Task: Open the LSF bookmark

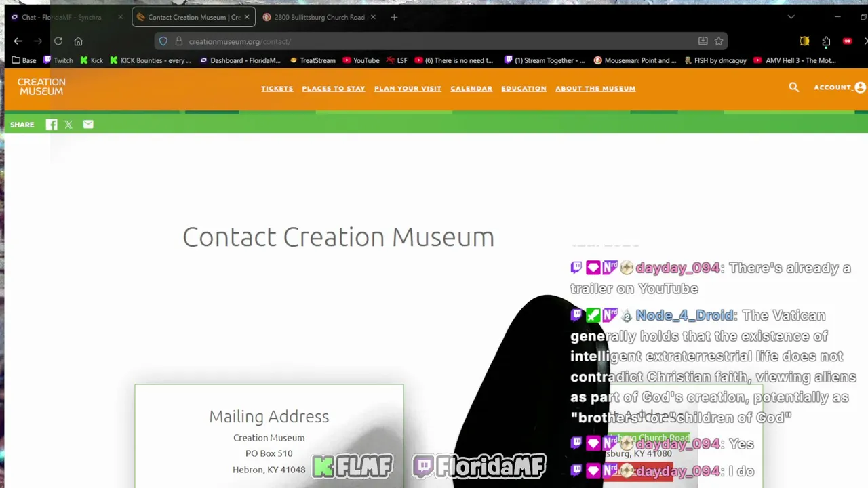Action: click(x=397, y=60)
